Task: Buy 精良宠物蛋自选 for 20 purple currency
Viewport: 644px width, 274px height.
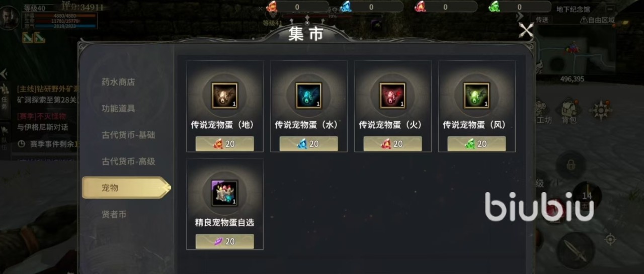Action: [x=225, y=241]
